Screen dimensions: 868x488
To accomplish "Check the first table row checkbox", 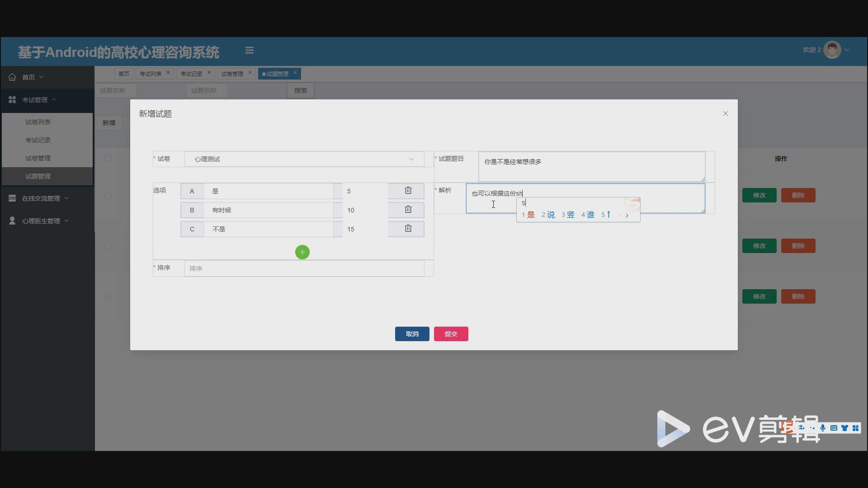I will pos(108,195).
